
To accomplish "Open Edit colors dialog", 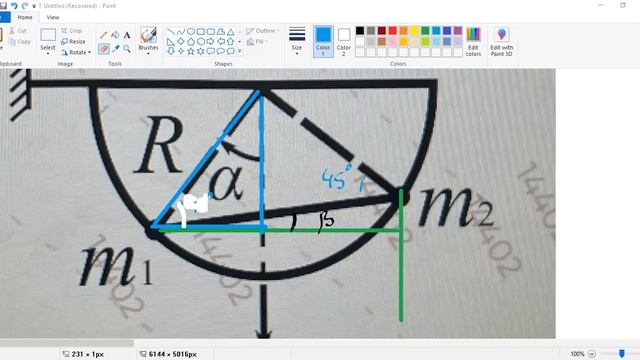I will click(x=473, y=41).
